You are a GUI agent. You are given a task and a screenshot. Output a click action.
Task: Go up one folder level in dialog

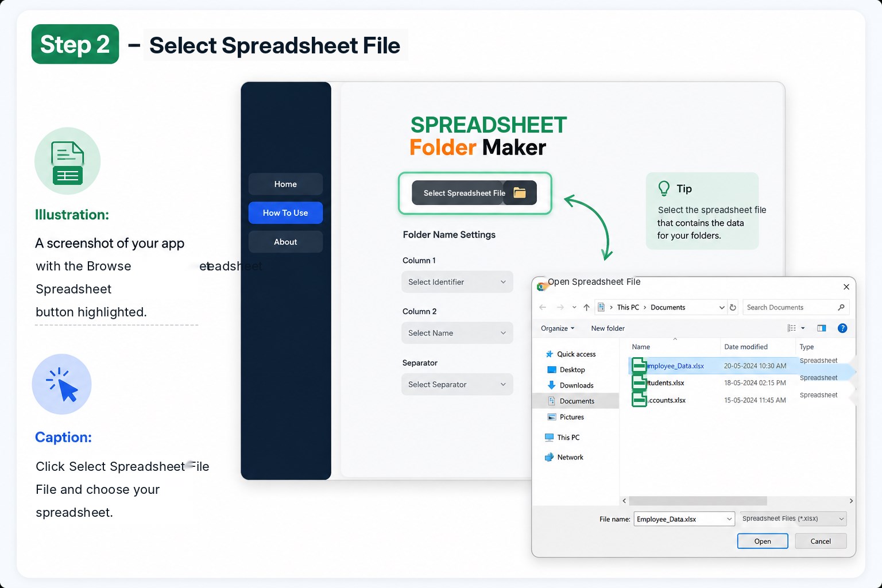coord(586,307)
